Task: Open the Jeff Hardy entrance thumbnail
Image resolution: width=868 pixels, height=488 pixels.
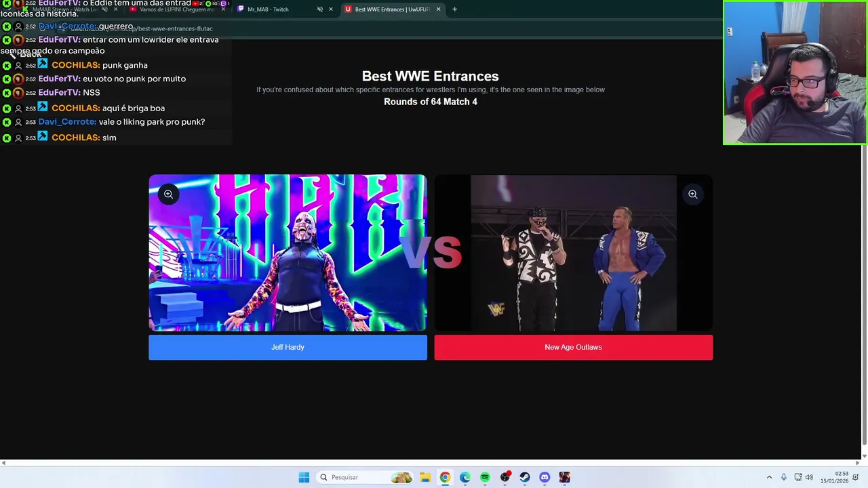Action: coord(288,253)
